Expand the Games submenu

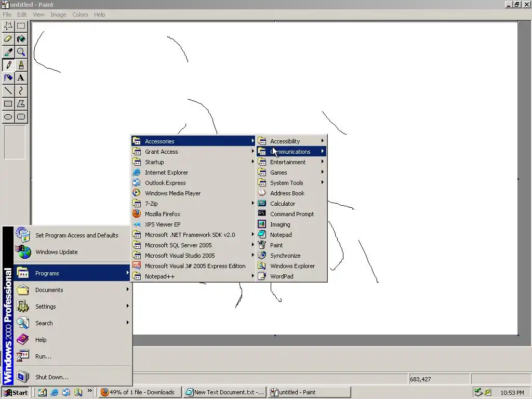tap(291, 172)
